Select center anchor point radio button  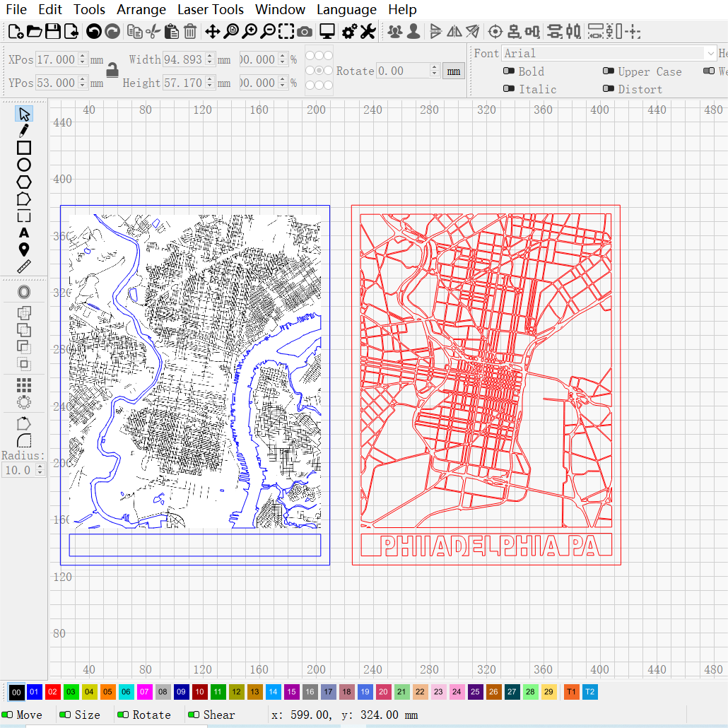319,71
